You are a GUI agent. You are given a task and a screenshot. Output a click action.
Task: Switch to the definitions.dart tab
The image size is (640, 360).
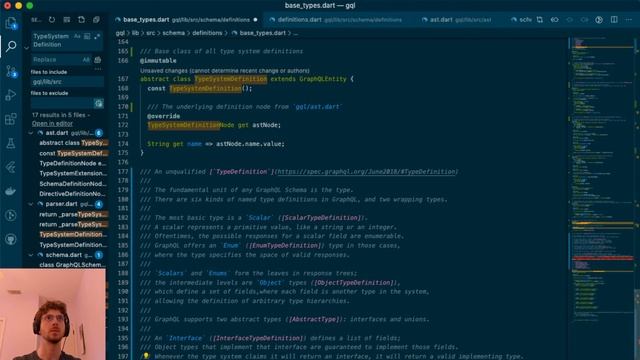(339, 20)
